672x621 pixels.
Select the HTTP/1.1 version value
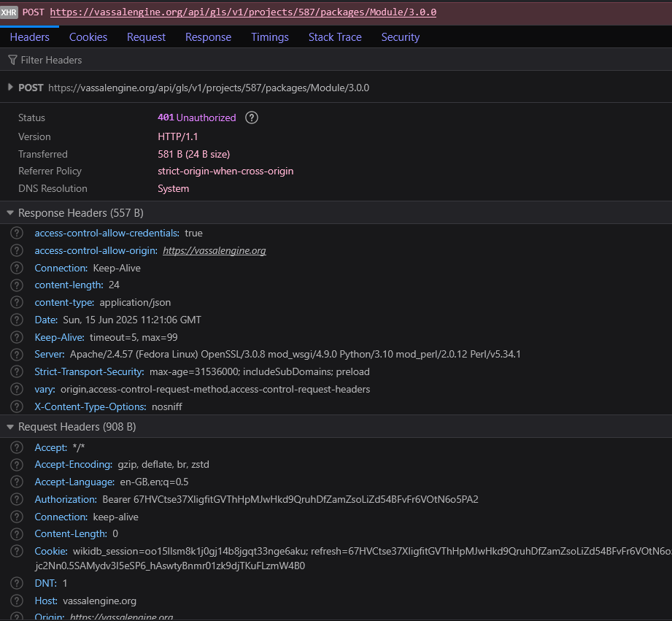click(178, 136)
